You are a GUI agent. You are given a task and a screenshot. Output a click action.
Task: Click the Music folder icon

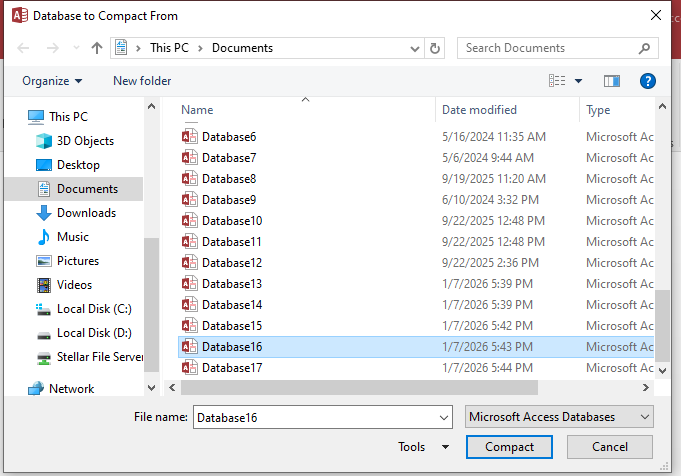pos(43,237)
